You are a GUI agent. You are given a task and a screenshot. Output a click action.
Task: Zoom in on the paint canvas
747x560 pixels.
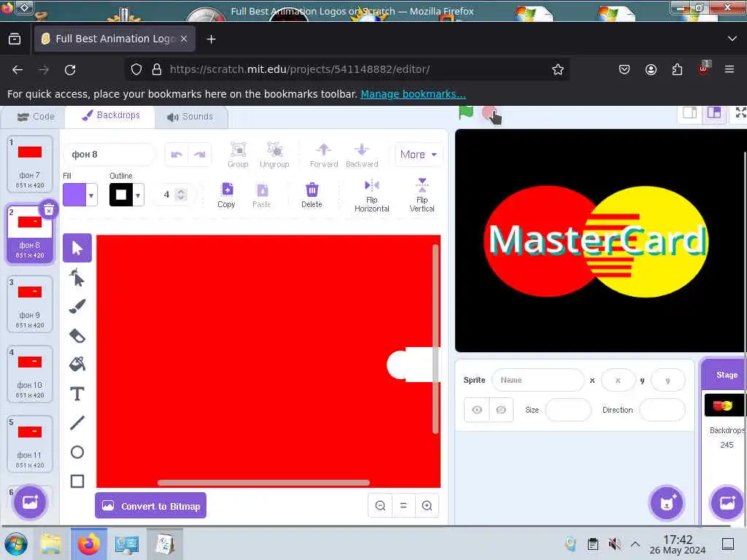[427, 506]
